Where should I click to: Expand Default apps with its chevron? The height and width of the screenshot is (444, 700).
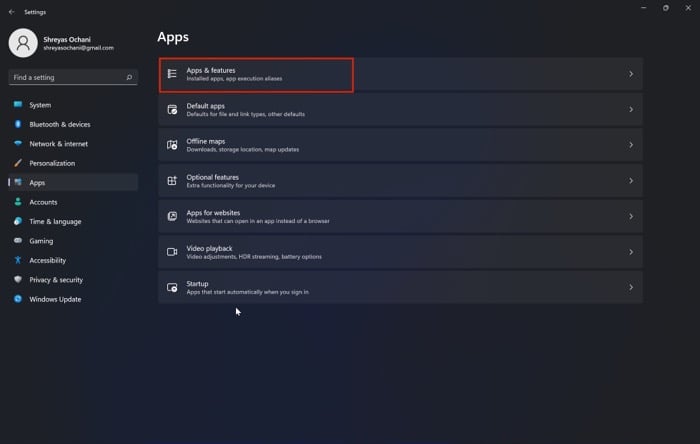tap(631, 109)
